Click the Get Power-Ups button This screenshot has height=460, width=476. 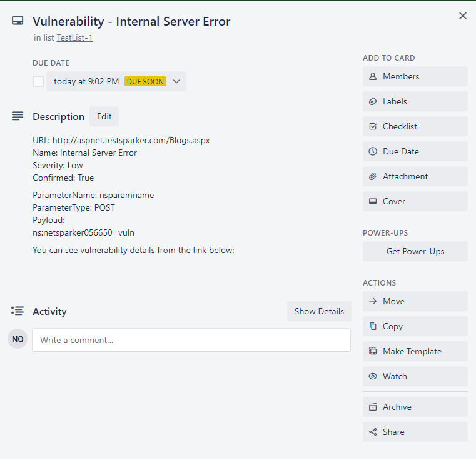[x=415, y=251]
